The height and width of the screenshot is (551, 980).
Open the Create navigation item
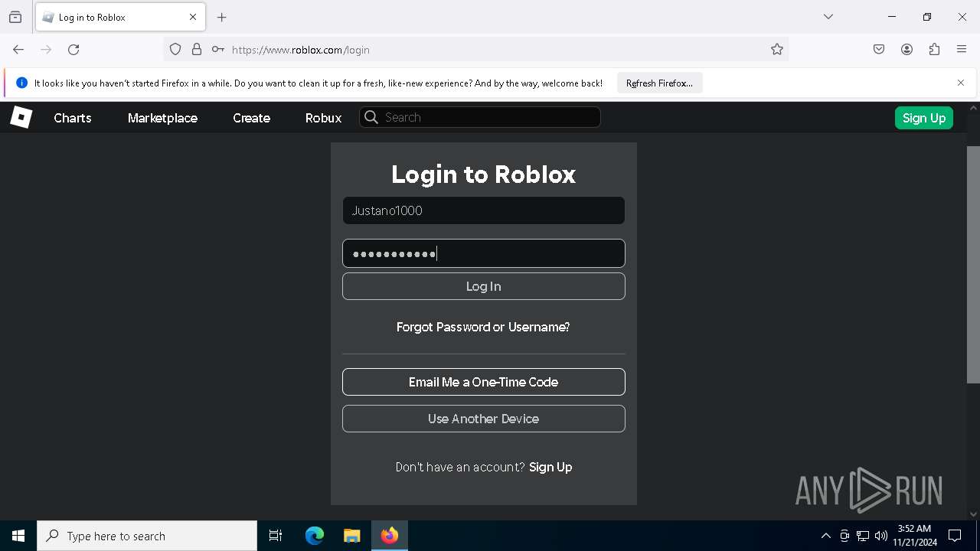click(251, 118)
